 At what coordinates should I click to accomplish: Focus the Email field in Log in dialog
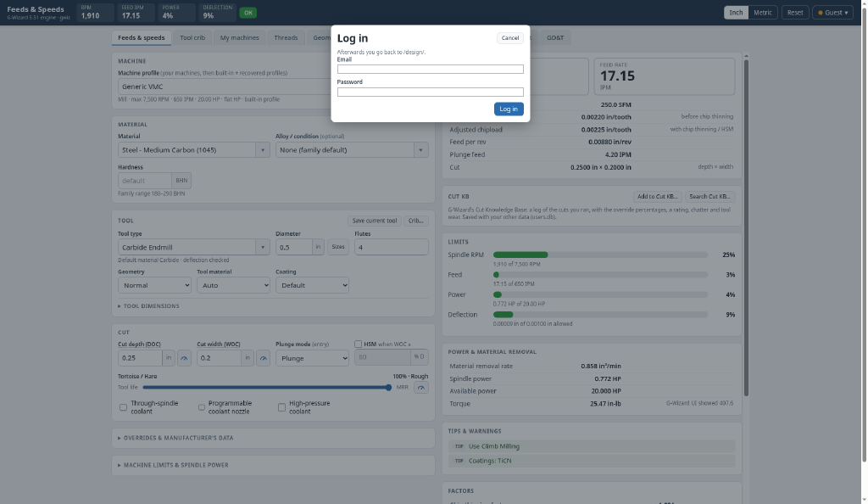click(430, 70)
